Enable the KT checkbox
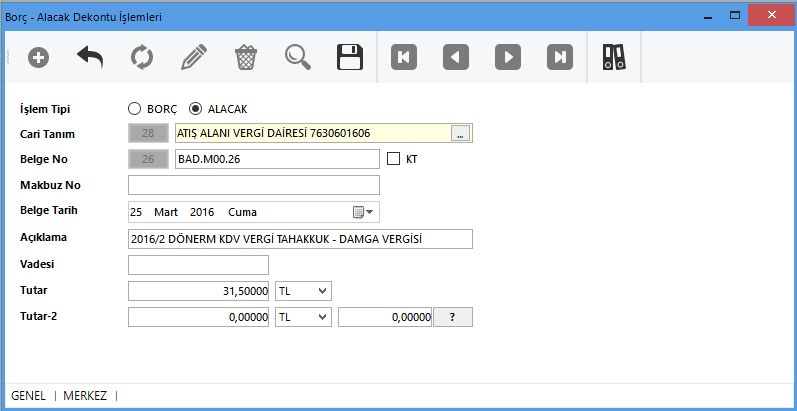797x411 pixels. 393,159
